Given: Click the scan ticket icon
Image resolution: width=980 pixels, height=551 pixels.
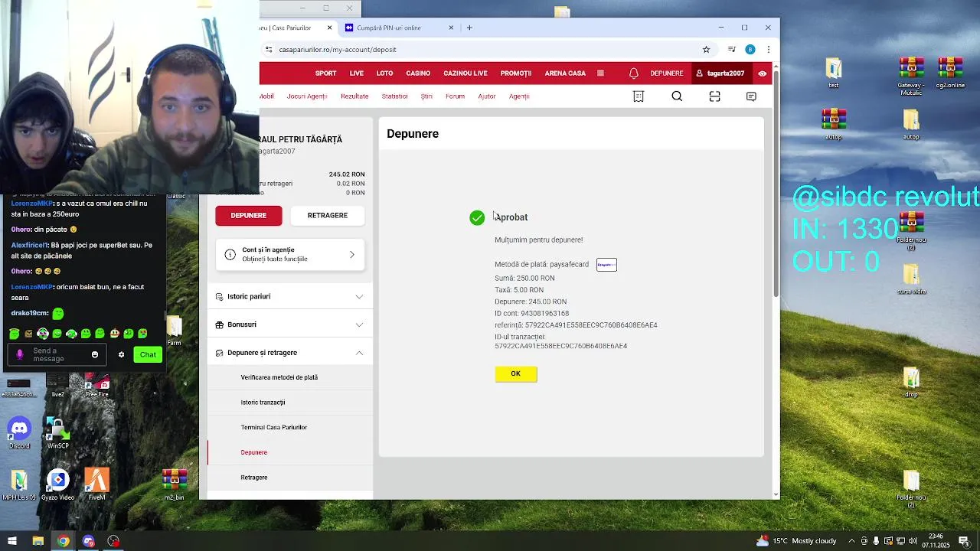Looking at the screenshot, I should (x=714, y=96).
